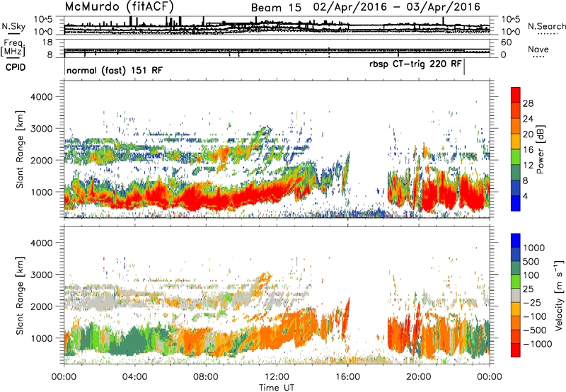Click the 12:00 time axis label
Screen dimensions: 566x392
[277, 377]
